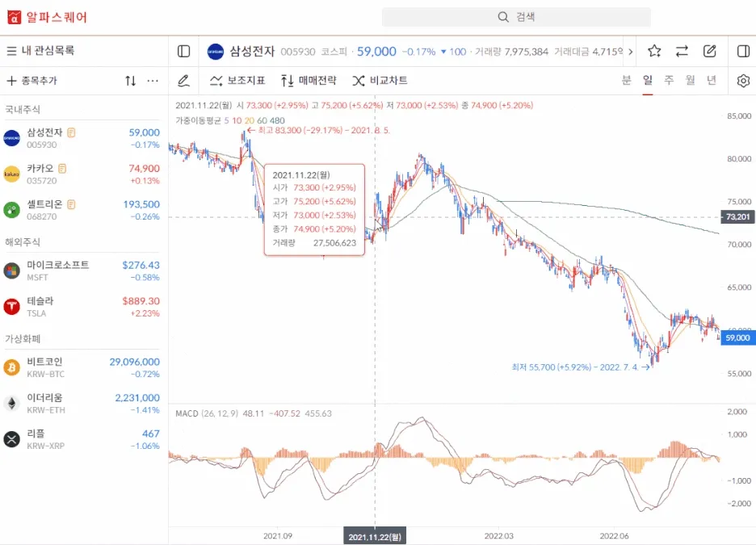Select 삼성전자 in watchlist
Screen dimensions: 756x545
pyautogui.click(x=84, y=138)
